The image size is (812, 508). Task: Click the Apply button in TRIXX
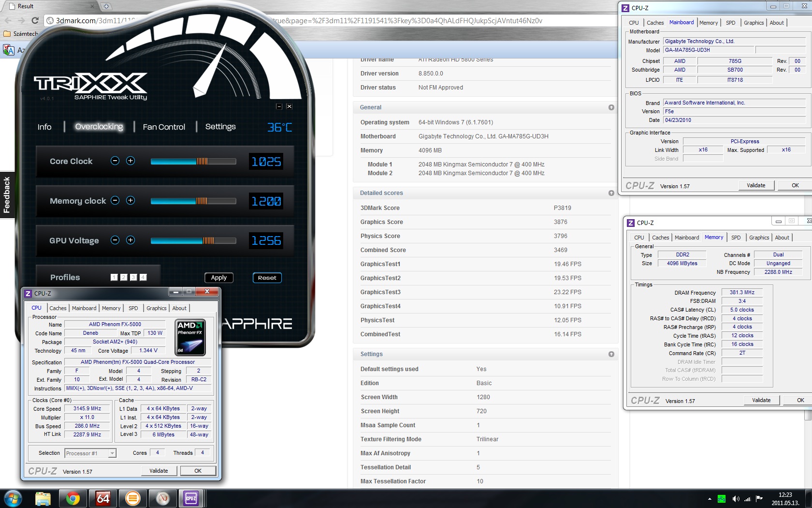click(219, 278)
